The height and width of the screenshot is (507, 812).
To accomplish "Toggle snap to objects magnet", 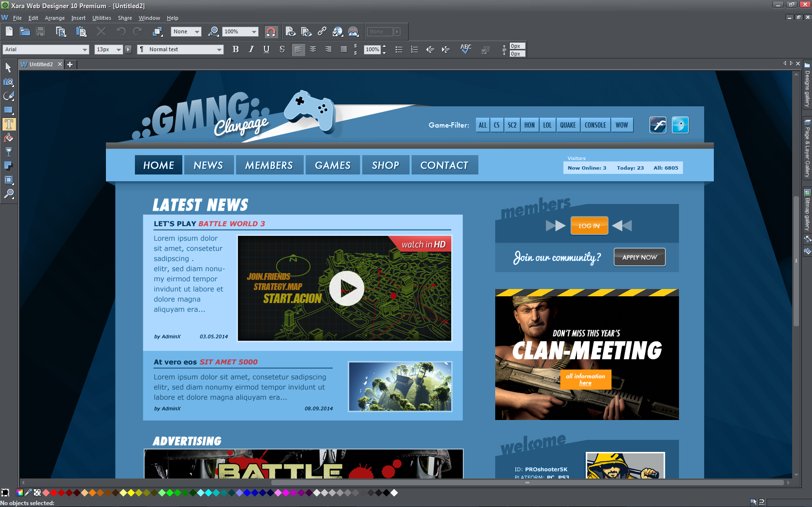I will 271,31.
